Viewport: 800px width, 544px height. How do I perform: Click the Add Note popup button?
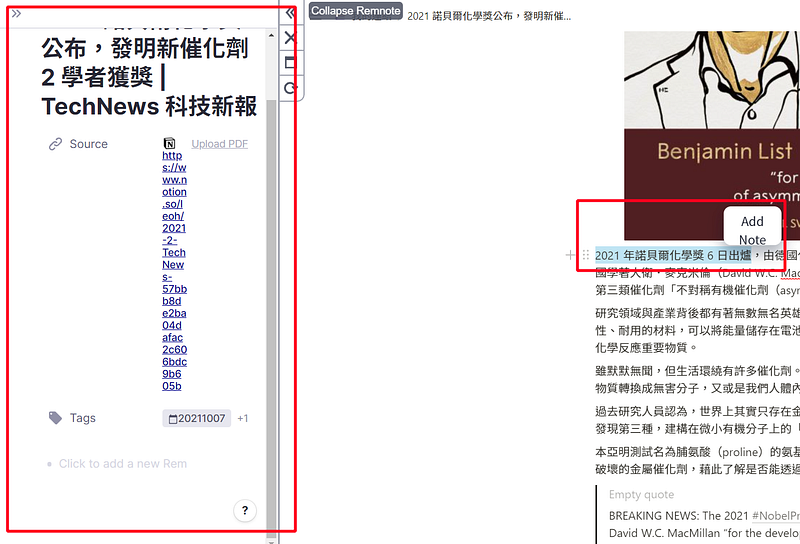pos(752,226)
